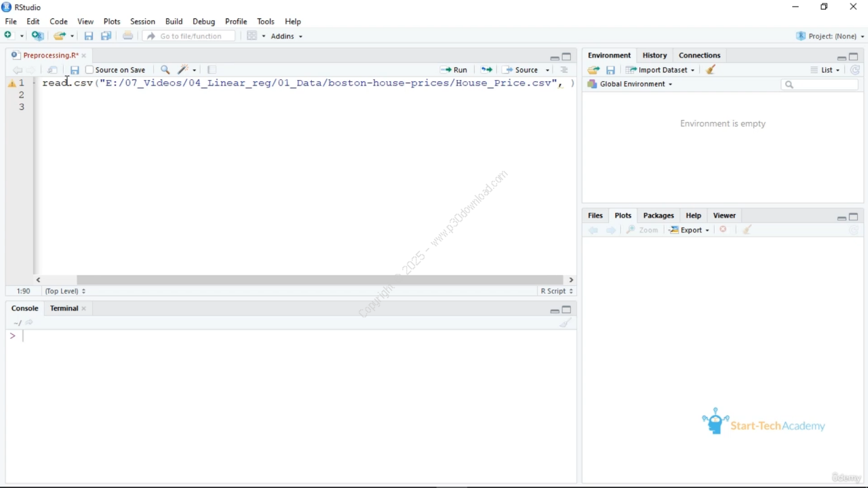Viewport: 868px width, 488px height.
Task: Go back to previous source location
Action: click(18, 70)
